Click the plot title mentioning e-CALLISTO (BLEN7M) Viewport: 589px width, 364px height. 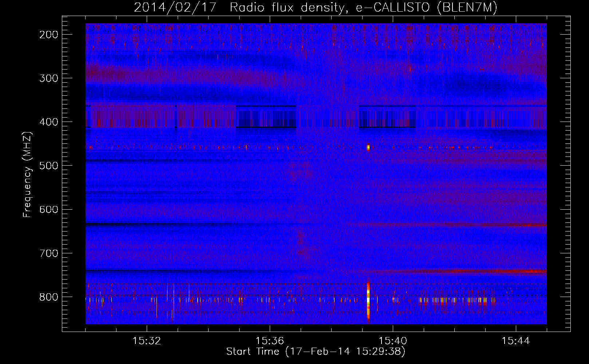click(315, 7)
